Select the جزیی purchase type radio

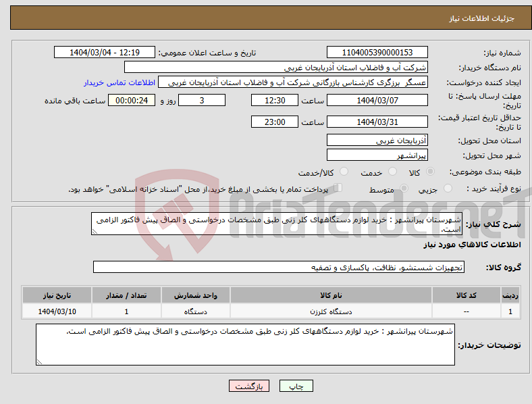click(x=448, y=188)
